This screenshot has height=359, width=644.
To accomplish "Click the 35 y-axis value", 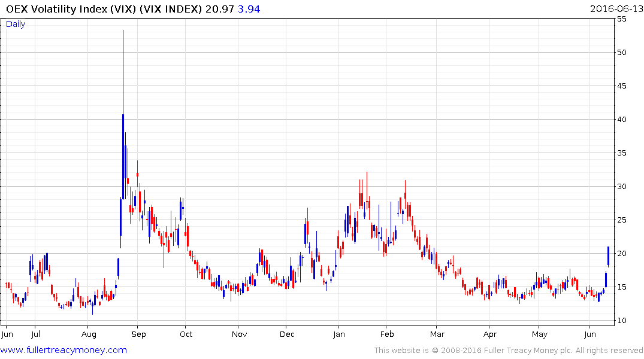I will (x=621, y=153).
